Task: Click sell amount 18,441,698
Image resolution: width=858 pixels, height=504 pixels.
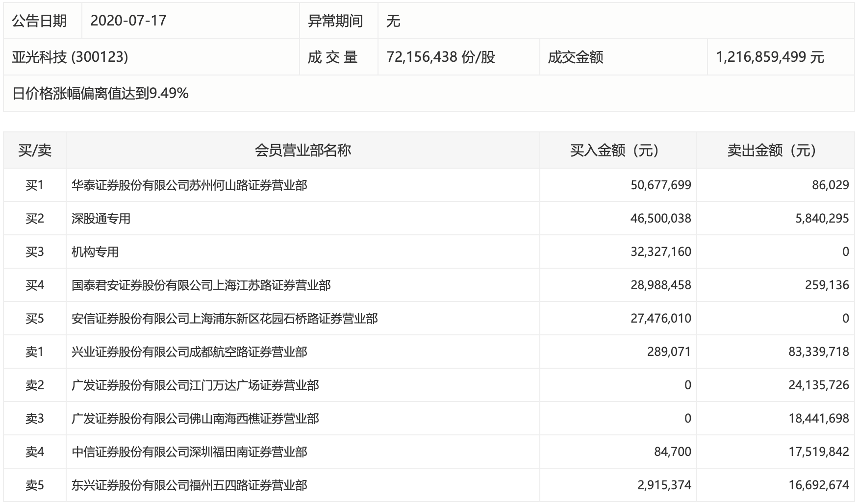Action: pyautogui.click(x=819, y=419)
